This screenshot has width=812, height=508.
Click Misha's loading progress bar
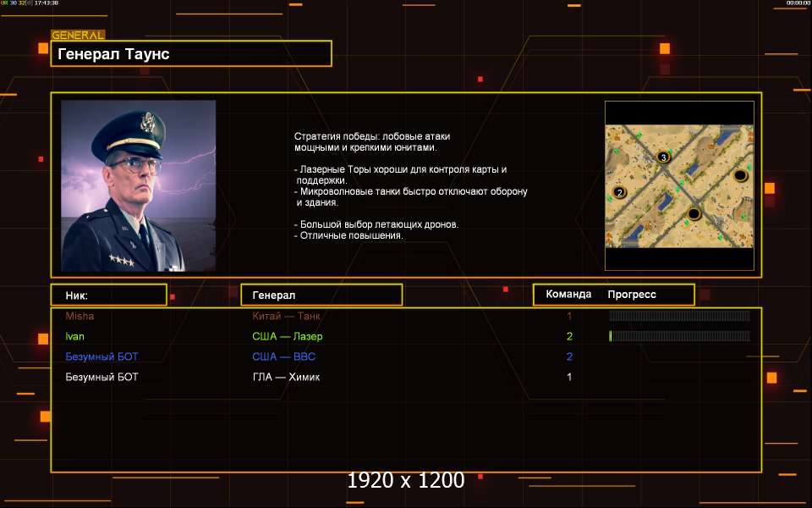coord(679,316)
